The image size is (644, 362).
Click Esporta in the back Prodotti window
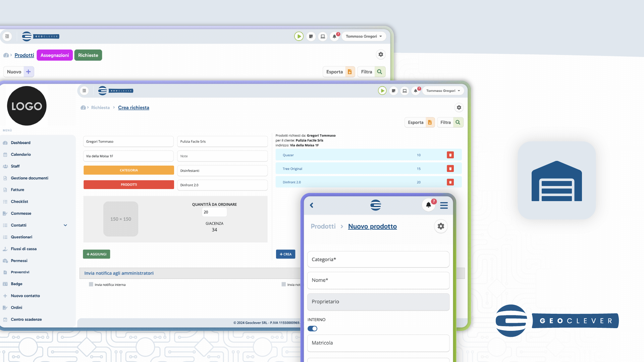[339, 72]
